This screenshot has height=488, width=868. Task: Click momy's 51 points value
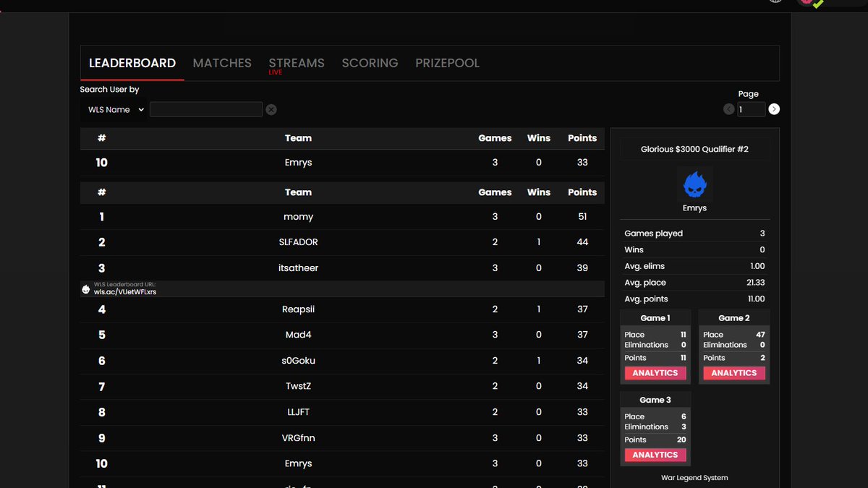coord(582,217)
